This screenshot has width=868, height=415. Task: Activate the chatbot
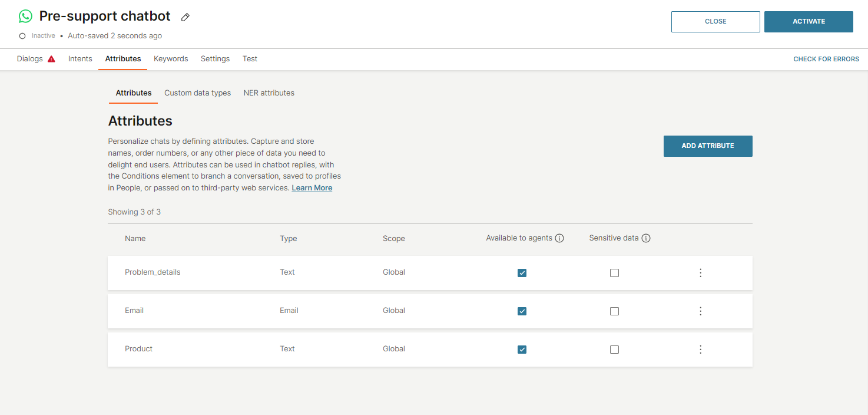(809, 21)
